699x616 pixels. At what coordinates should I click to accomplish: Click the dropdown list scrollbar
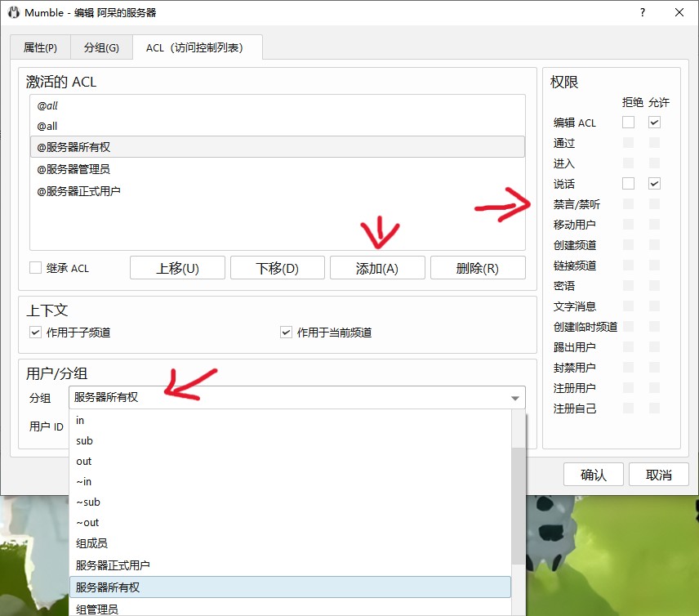[519, 507]
